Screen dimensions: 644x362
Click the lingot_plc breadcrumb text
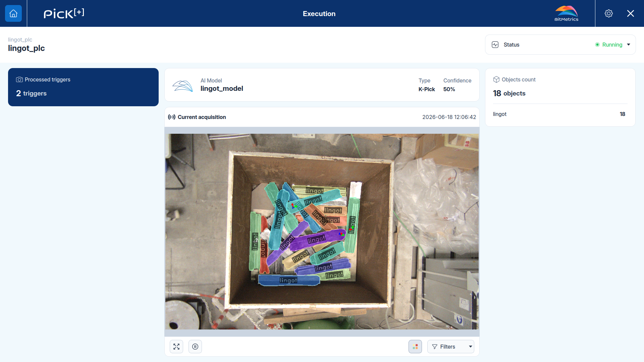20,40
